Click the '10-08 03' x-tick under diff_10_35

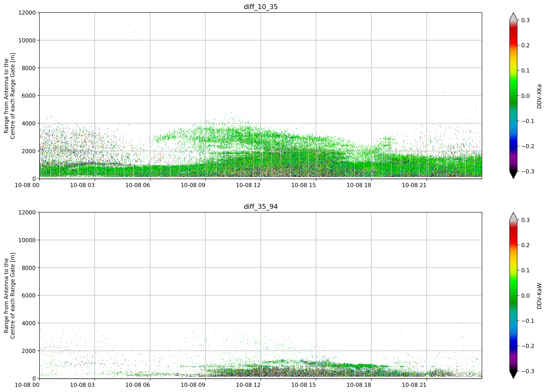coord(82,185)
